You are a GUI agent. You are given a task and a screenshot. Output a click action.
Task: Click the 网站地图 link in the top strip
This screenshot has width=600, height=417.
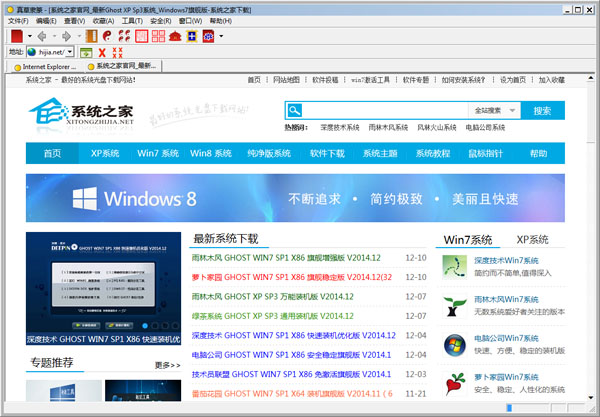point(286,80)
